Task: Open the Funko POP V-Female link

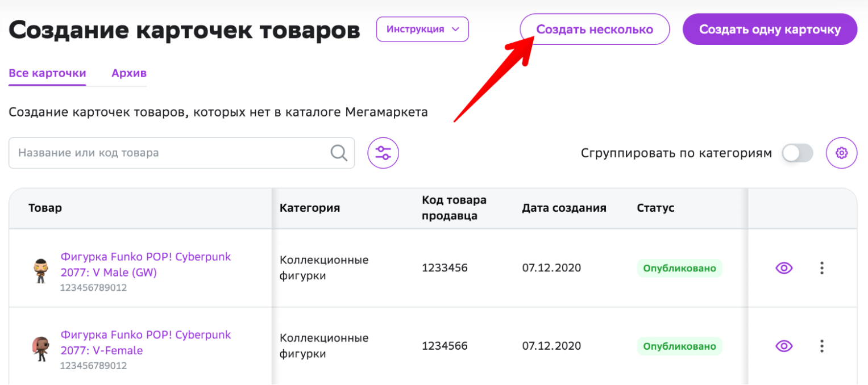Action: pyautogui.click(x=146, y=342)
